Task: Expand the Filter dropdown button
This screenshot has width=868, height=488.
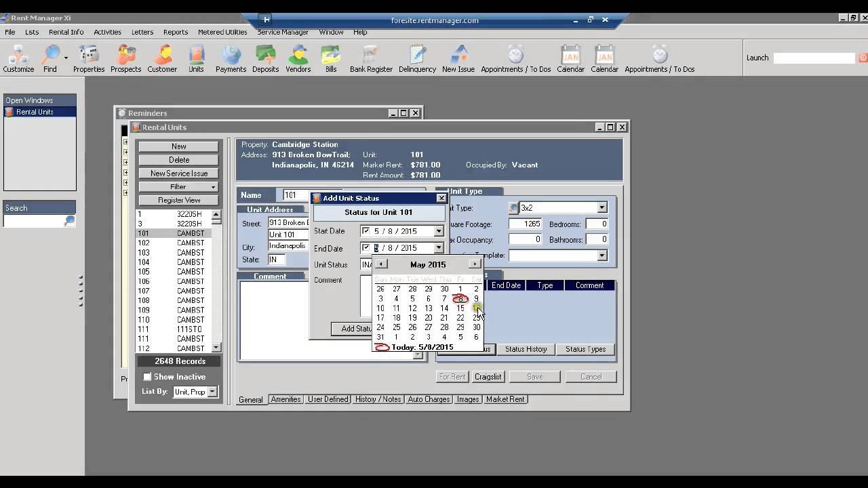Action: point(179,187)
